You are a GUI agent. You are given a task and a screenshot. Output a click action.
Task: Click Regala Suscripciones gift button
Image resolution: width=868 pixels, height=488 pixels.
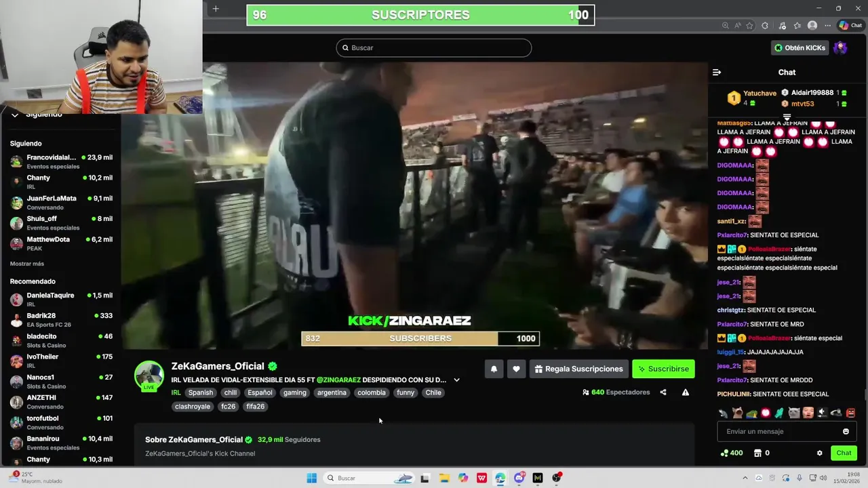pos(578,369)
